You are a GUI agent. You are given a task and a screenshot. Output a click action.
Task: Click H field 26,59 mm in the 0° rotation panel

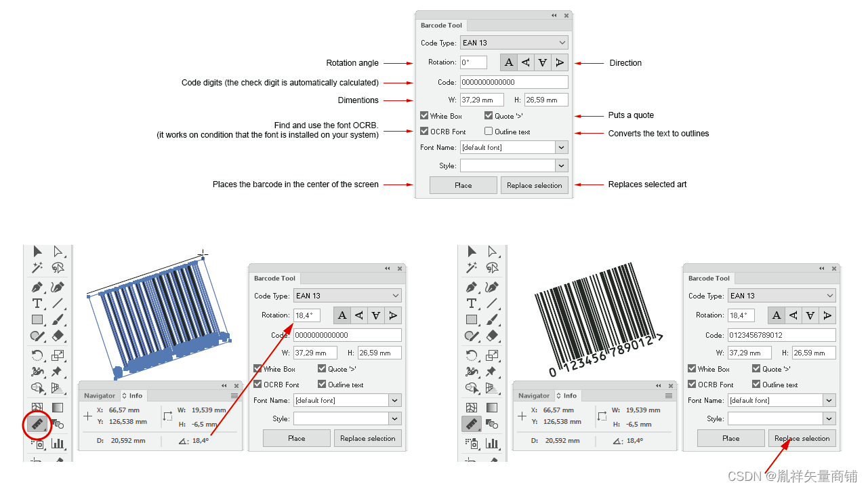coord(546,100)
